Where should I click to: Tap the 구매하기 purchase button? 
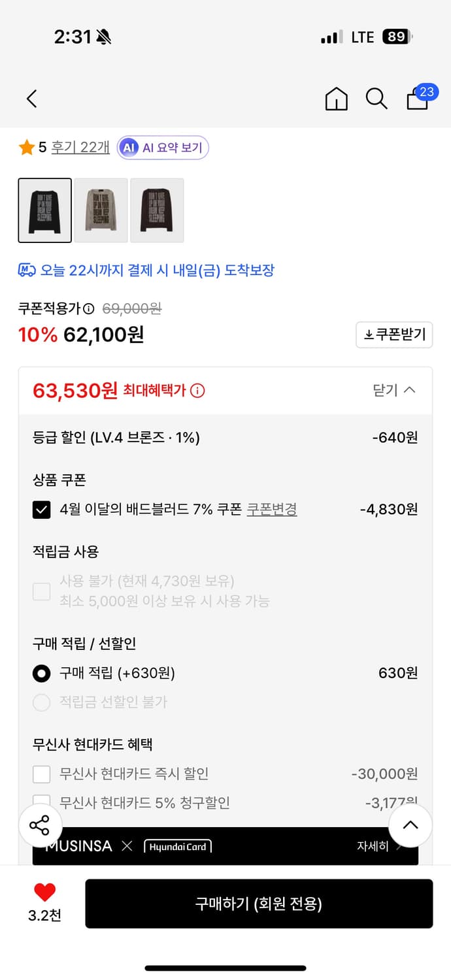click(258, 904)
